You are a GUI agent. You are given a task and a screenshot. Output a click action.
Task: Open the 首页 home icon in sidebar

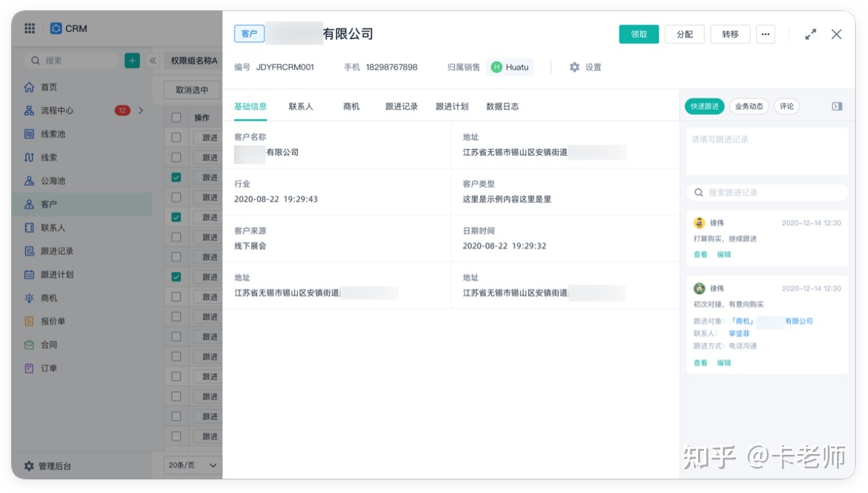tap(29, 86)
